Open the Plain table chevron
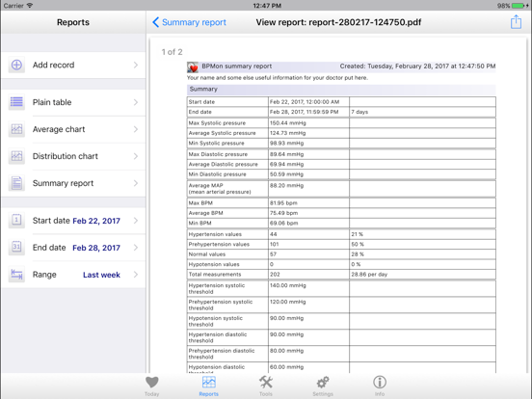This screenshot has height=399, width=532. point(136,102)
